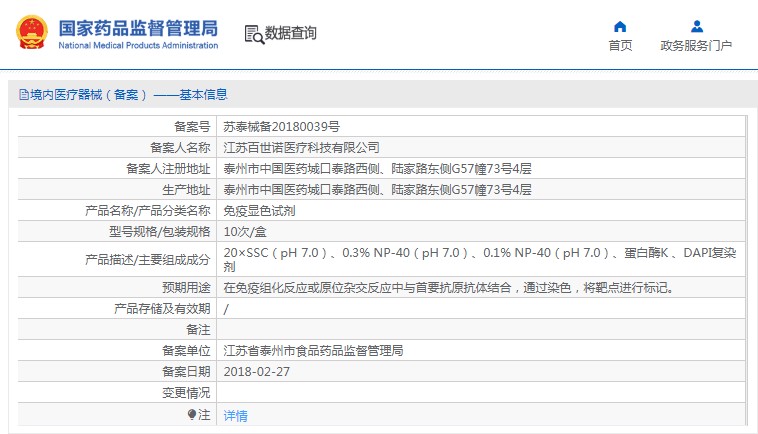
Task: Click the 境内医疗器械（备案）——基本信息 heading
Action: [x=129, y=94]
